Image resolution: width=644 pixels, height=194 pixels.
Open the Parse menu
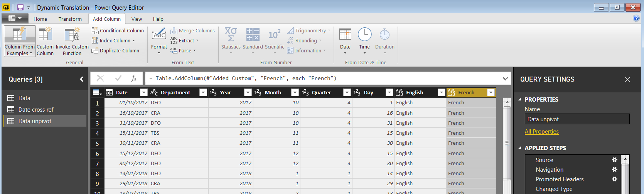click(183, 50)
